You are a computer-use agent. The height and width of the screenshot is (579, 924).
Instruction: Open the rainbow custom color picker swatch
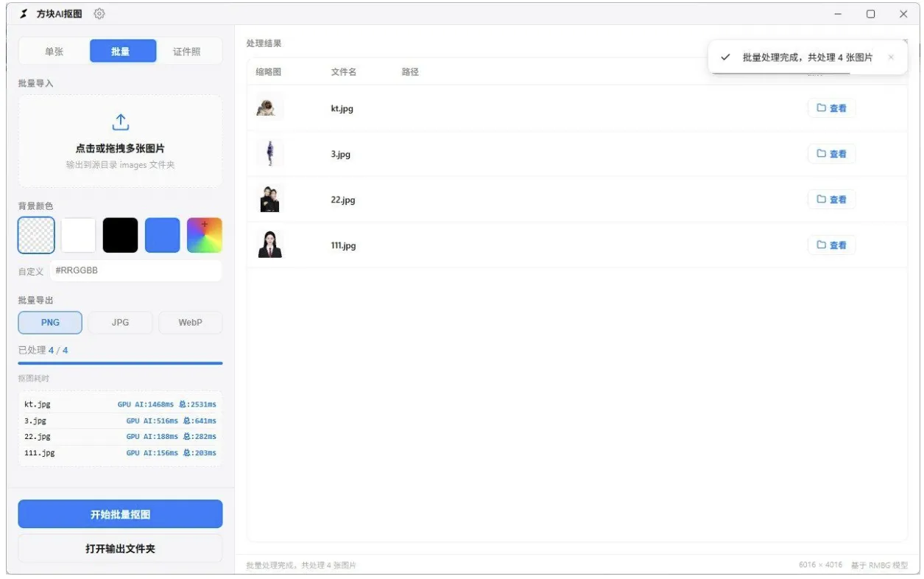click(205, 235)
